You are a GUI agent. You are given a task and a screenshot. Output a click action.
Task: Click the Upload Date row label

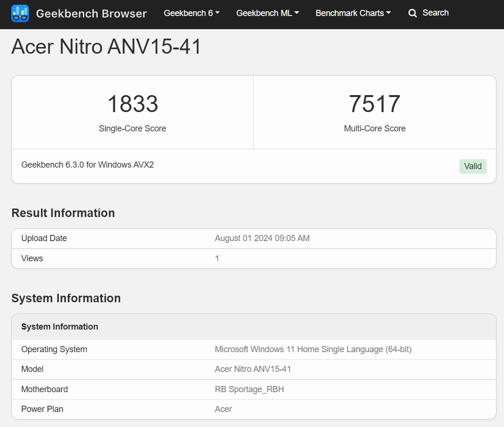[44, 238]
